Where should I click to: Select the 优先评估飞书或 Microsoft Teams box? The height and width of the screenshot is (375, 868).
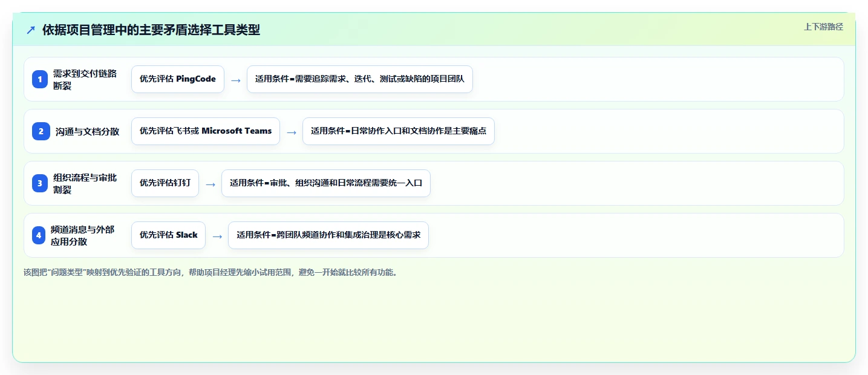(206, 131)
